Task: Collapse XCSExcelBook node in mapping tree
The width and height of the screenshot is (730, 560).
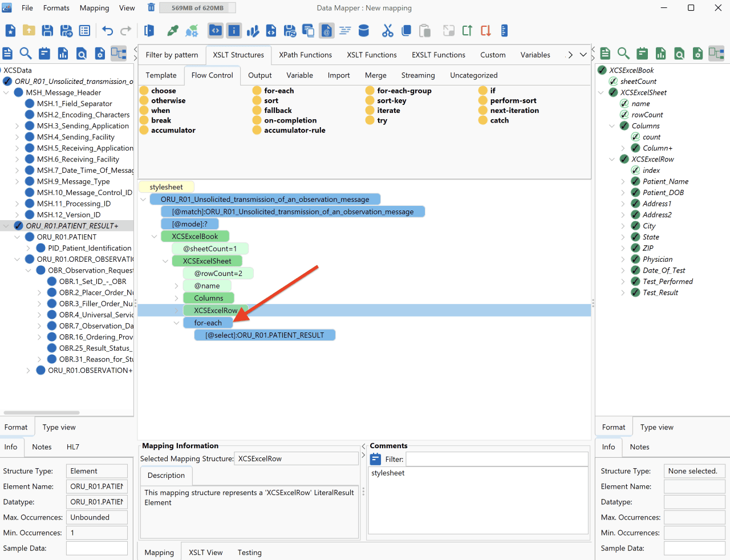Action: (x=154, y=236)
